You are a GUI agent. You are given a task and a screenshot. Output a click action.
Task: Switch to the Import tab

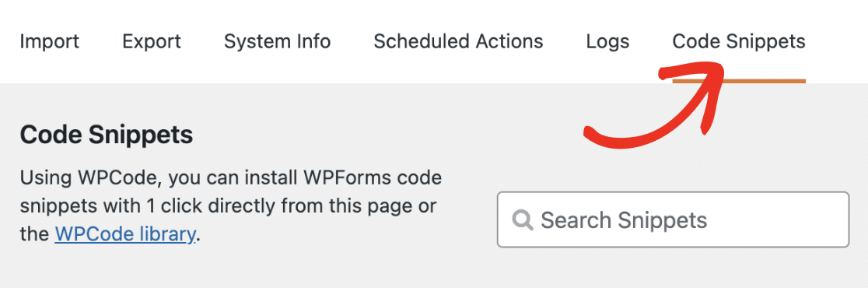coord(49,41)
